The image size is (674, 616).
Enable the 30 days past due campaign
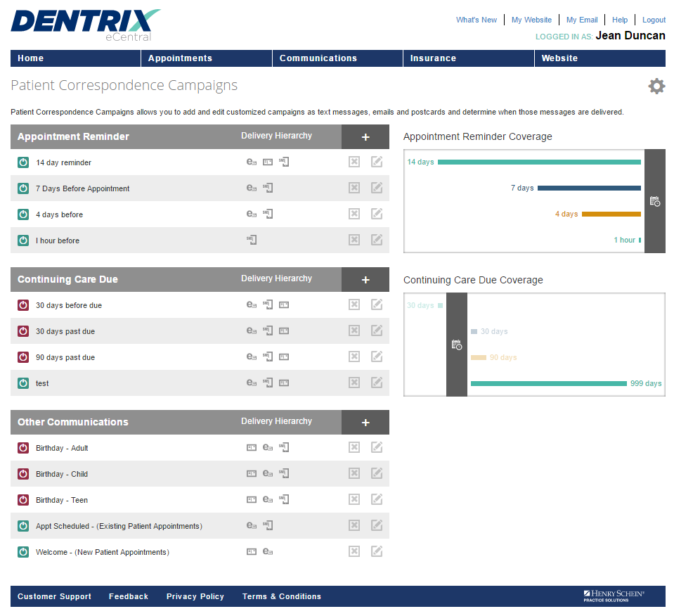[23, 331]
